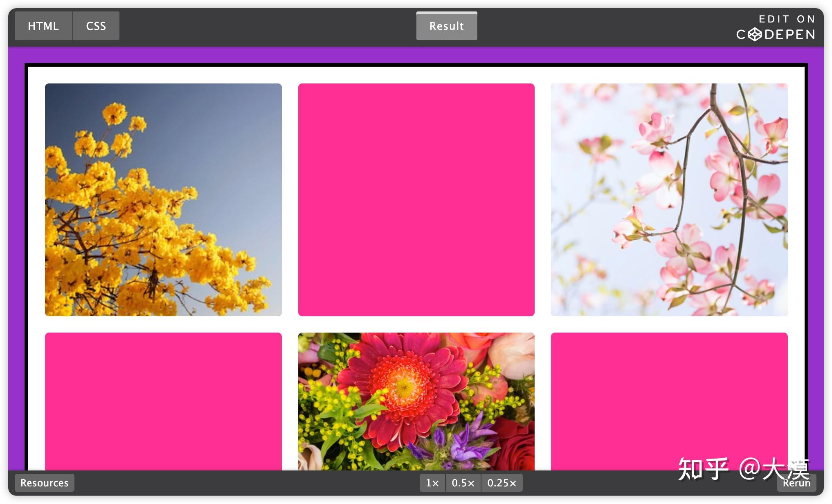Screen dimensions: 832x504
Task: Click the yellow blossom tree image
Action: 163,200
